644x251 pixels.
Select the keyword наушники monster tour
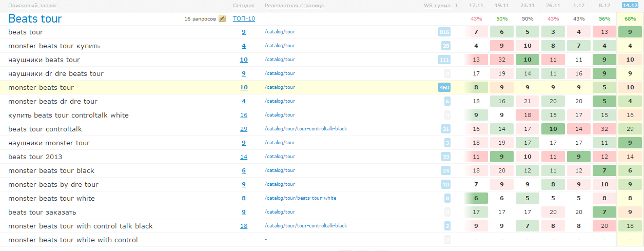[49, 143]
